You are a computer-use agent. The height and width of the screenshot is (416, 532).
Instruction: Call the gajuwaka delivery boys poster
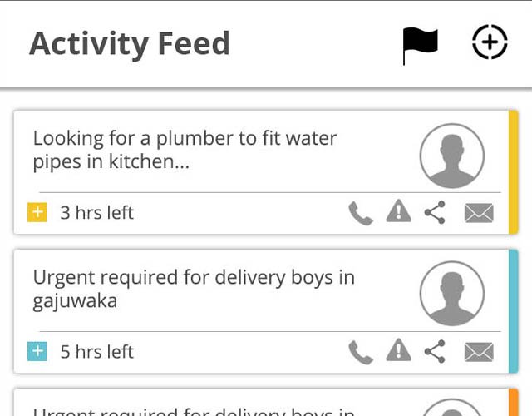360,353
